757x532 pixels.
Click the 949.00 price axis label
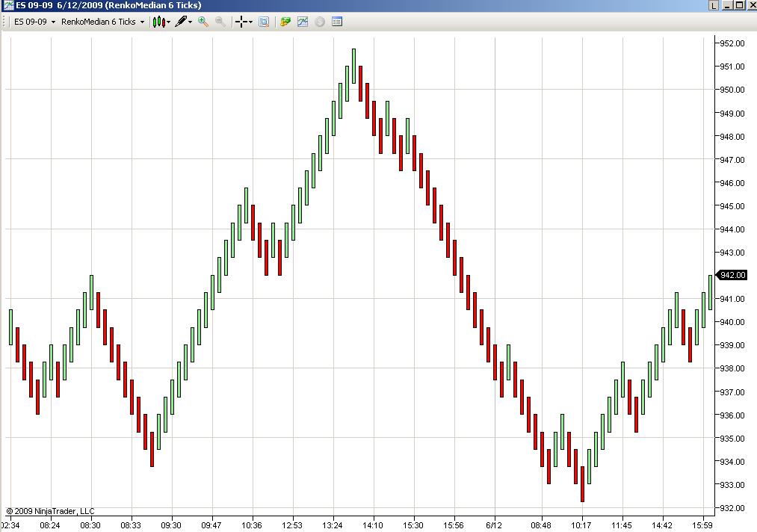[x=732, y=114]
